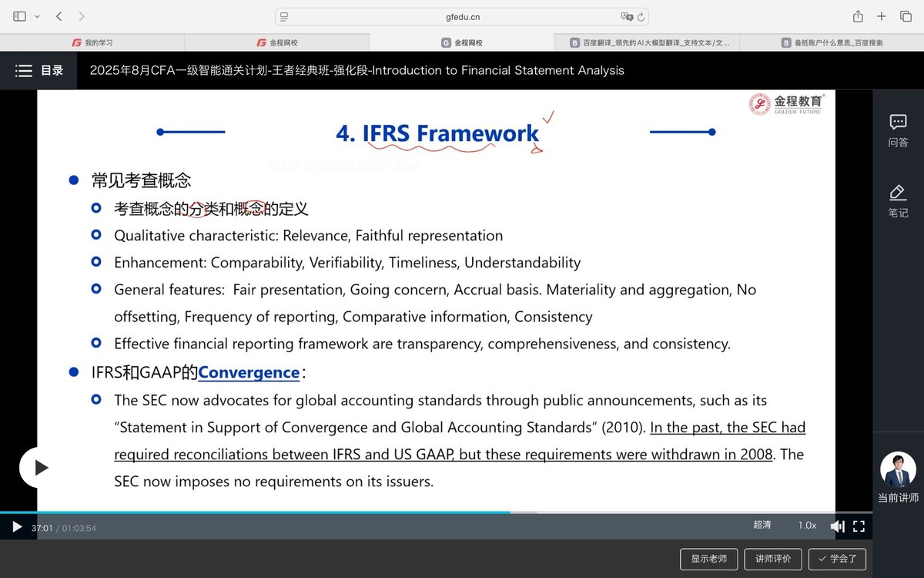Open the 笔记 notes panel
This screenshot has width=924, height=578.
(898, 201)
